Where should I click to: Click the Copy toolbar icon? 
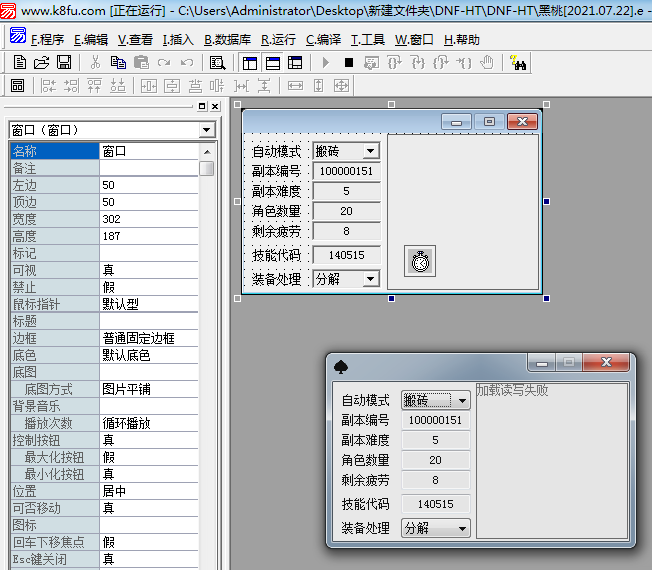click(x=118, y=63)
